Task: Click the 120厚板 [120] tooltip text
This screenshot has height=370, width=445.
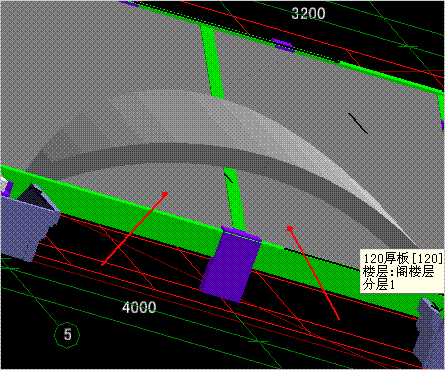Action: (x=403, y=259)
